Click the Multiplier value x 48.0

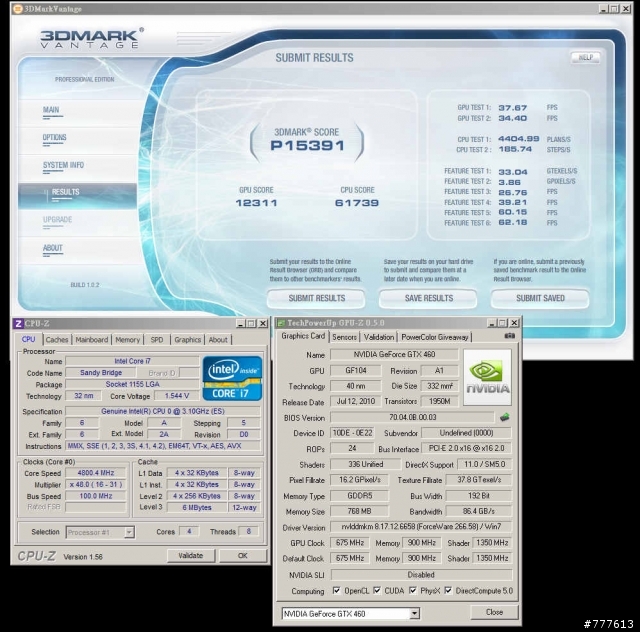(96, 485)
